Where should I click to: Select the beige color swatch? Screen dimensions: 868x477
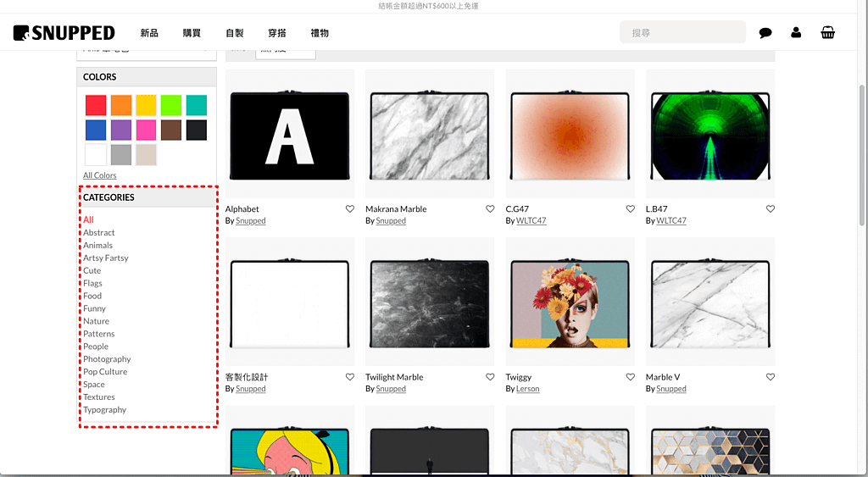click(146, 155)
